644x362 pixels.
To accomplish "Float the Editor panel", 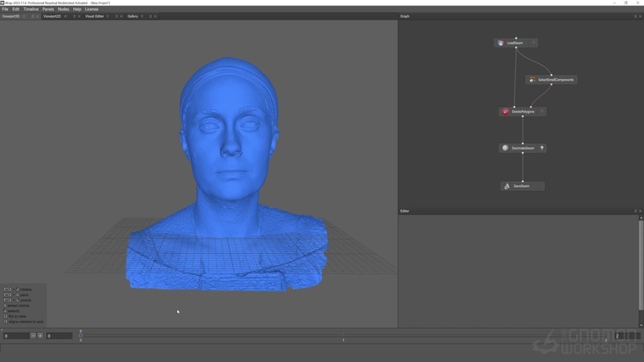I will pyautogui.click(x=635, y=211).
